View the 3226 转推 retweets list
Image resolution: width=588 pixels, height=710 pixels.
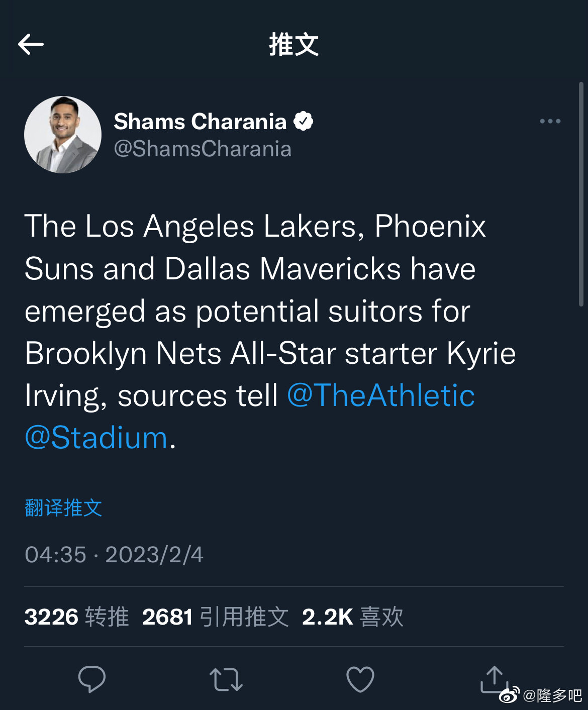tap(76, 617)
